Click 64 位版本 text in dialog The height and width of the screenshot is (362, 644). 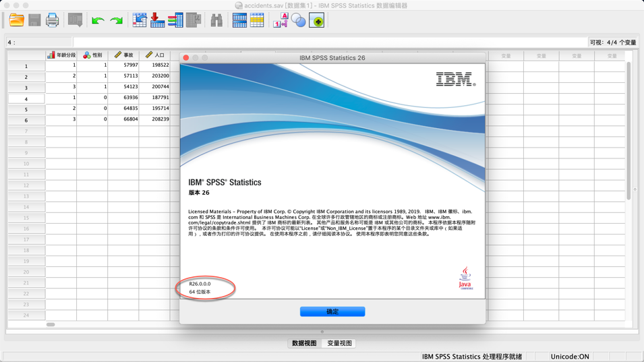(200, 292)
